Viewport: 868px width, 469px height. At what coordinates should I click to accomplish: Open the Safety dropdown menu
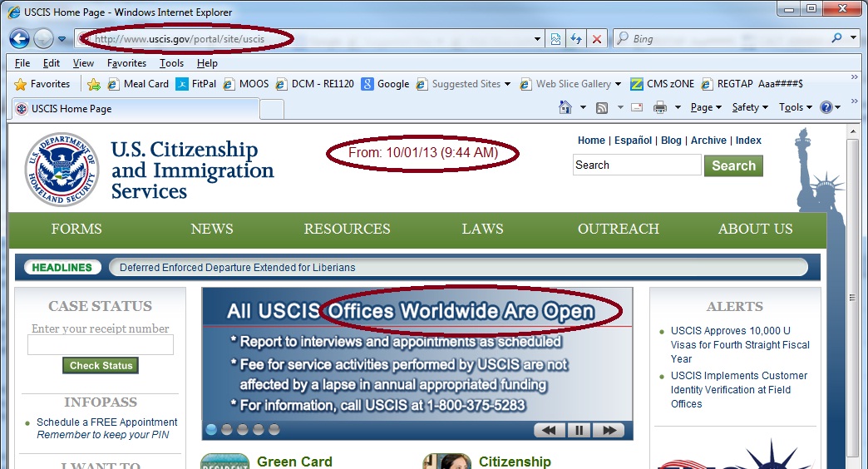coord(750,107)
